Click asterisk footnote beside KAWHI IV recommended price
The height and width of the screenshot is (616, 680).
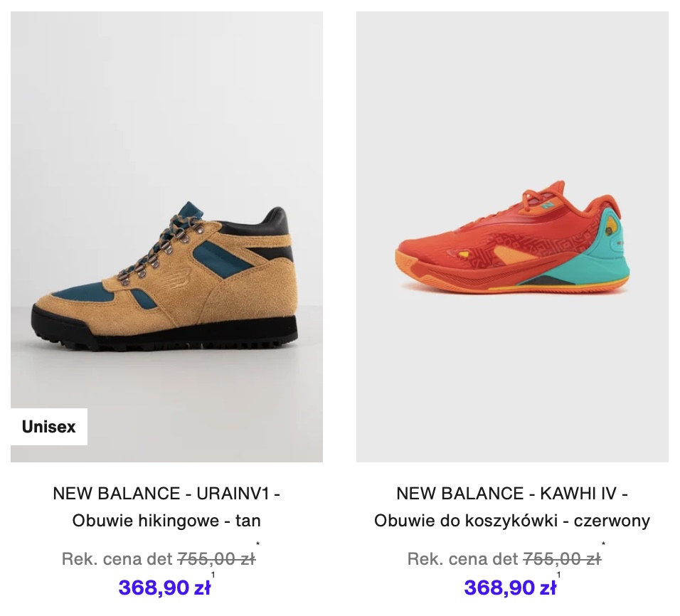pyautogui.click(x=603, y=543)
